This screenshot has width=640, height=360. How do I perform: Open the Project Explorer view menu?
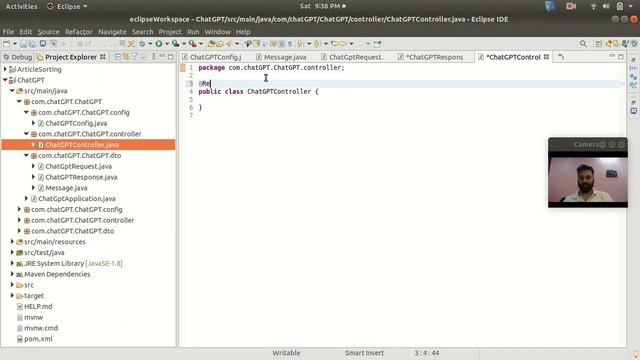click(153, 57)
